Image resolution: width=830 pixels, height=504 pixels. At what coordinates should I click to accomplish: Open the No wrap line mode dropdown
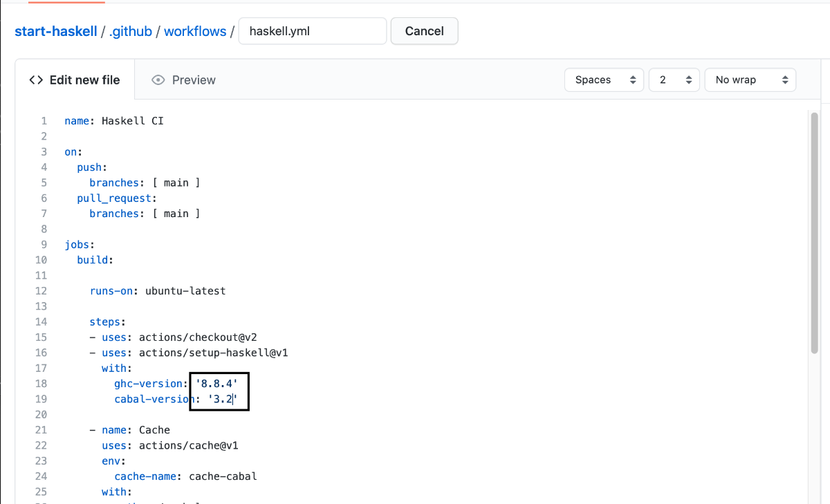750,80
